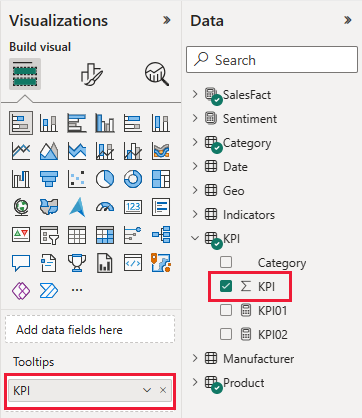Expand the Sentiment table
The image size is (362, 418).
pos(195,118)
